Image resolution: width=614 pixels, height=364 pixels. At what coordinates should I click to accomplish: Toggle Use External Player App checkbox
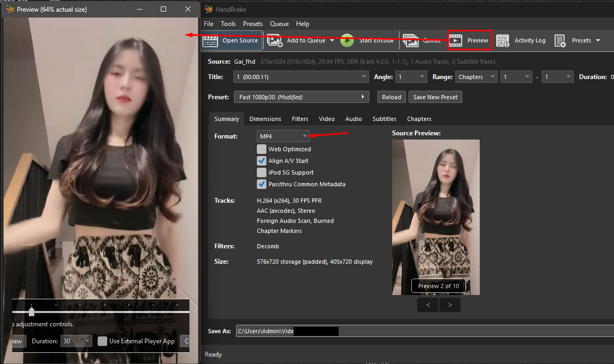102,341
